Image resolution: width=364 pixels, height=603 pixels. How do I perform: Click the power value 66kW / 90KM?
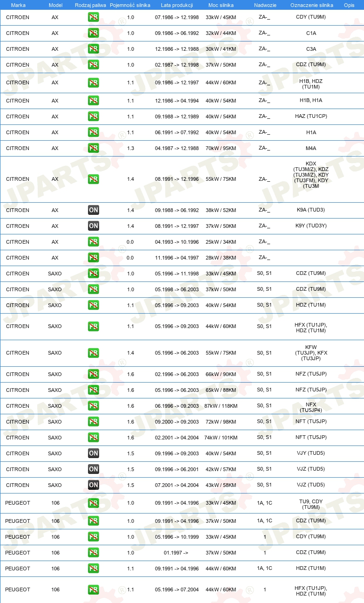tap(221, 375)
